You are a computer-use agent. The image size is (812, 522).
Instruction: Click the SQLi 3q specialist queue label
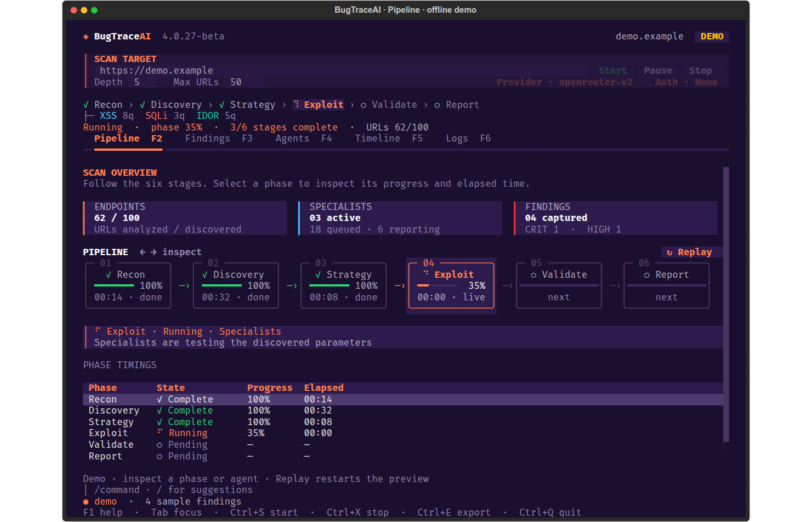point(165,116)
